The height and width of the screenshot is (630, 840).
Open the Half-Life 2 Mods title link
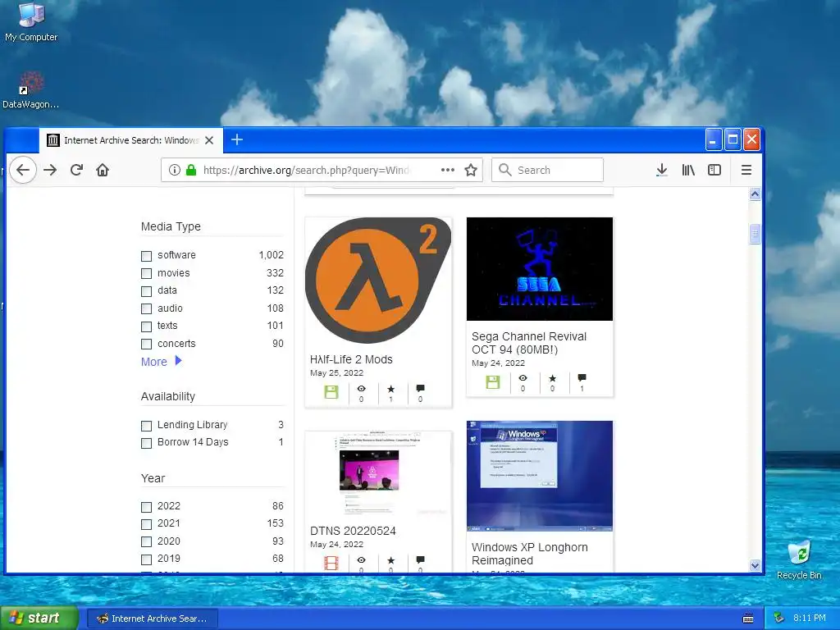(351, 359)
